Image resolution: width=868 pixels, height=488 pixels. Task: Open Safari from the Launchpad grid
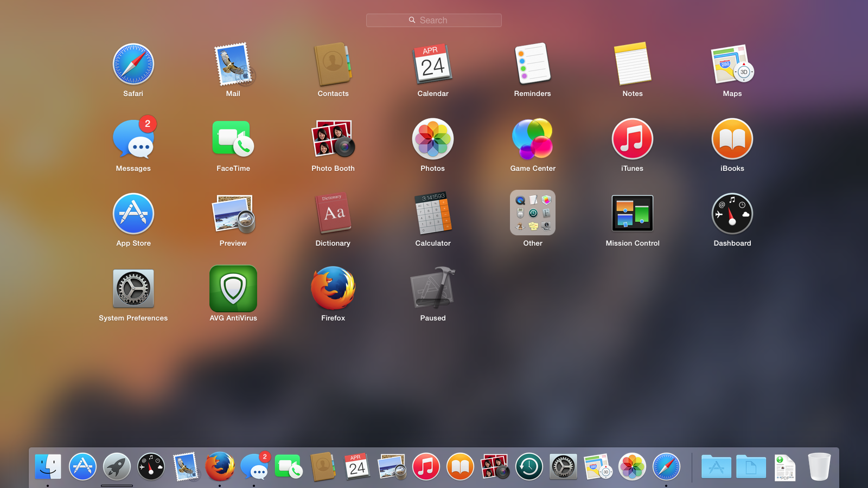coord(133,64)
